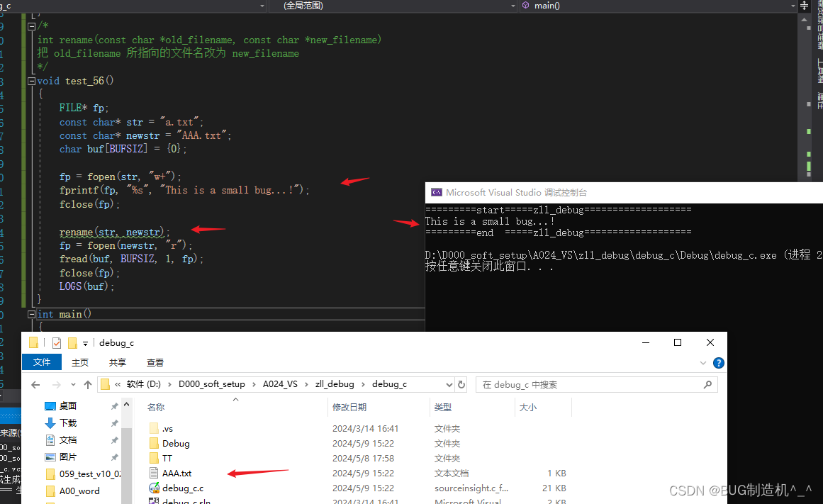Click the double chevron before 软件 (D:)
823x504 pixels.
118,384
